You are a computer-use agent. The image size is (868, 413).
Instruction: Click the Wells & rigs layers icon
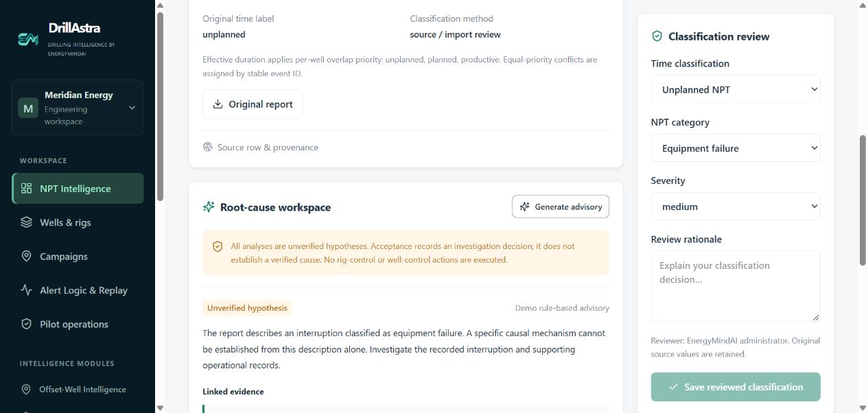27,222
